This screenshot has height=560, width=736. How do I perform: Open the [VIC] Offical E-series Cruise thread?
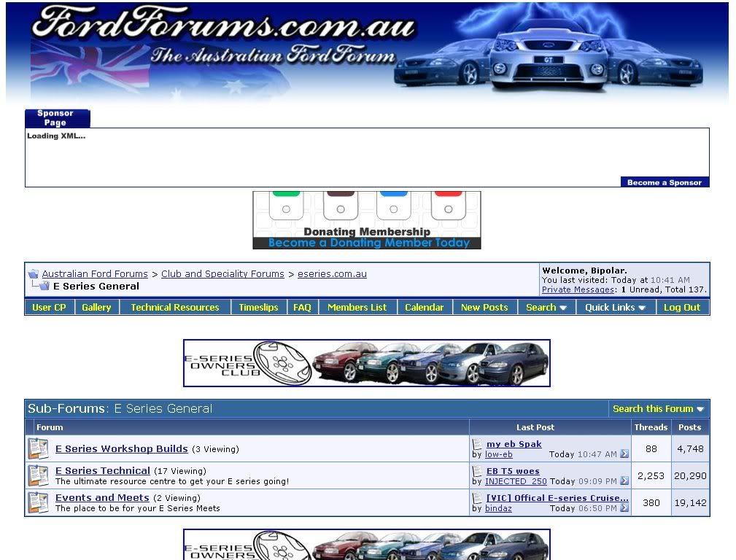click(x=557, y=498)
